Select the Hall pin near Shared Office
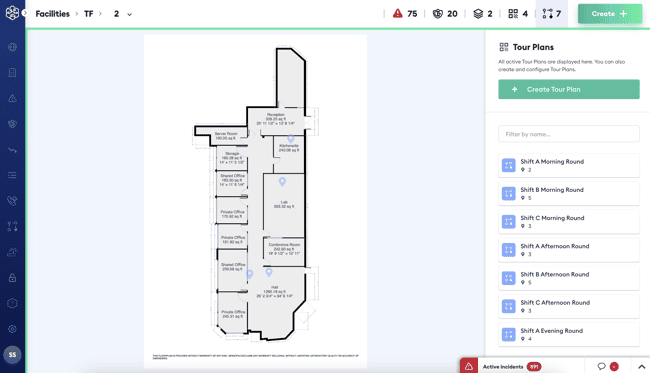The image size is (650, 373). pos(250,274)
